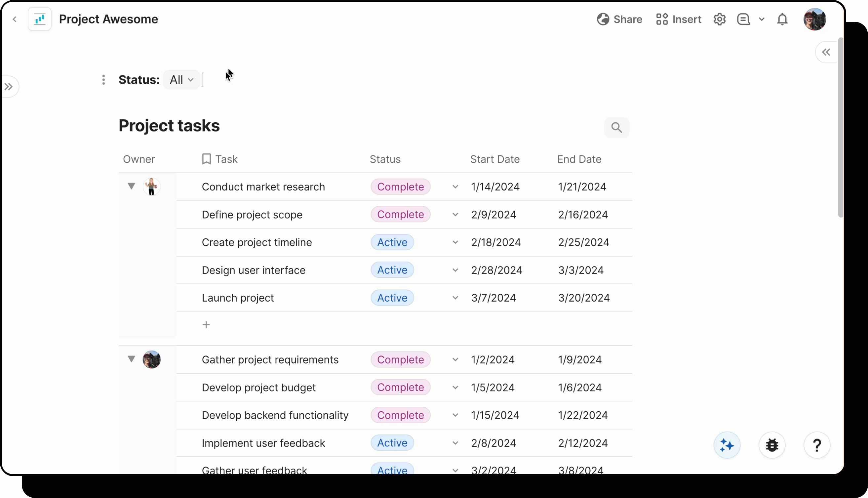Add a new task with the plus button
This screenshot has width=868, height=498.
point(206,324)
